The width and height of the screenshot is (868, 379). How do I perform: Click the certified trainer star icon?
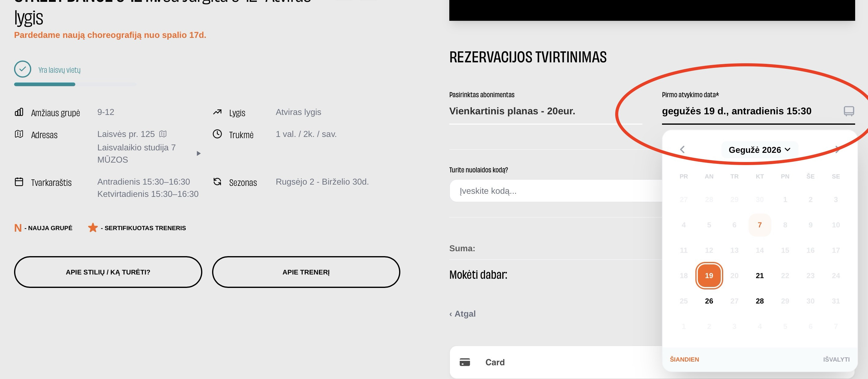coord(93,228)
